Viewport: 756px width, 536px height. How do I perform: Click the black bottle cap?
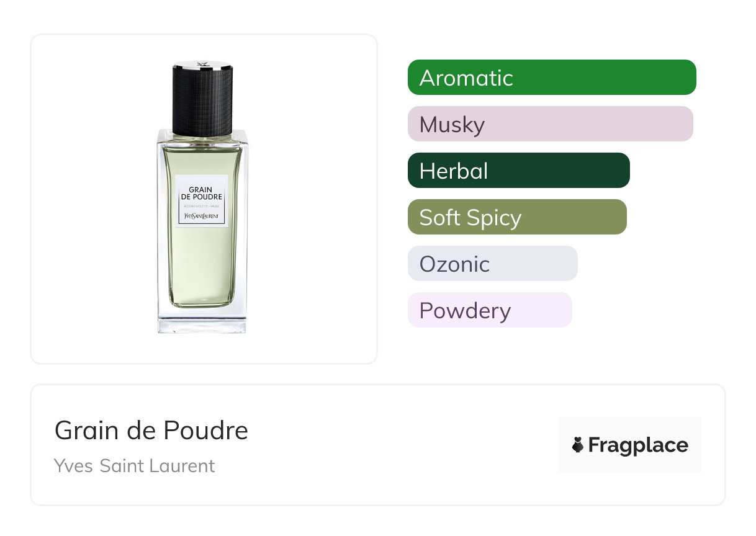coord(202,98)
